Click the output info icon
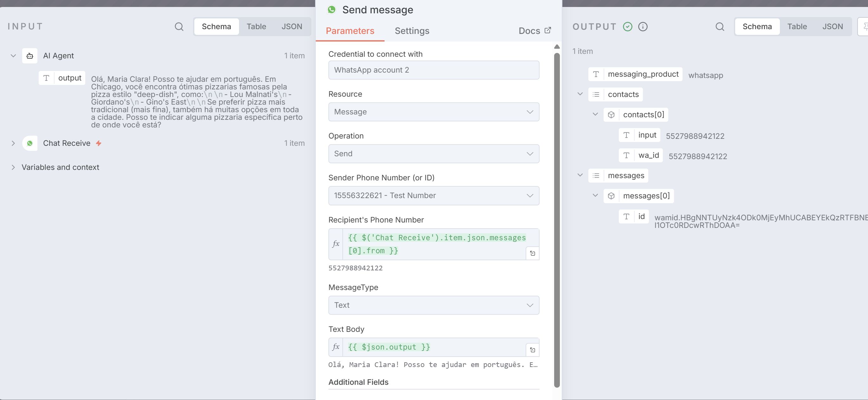This screenshot has height=400, width=868. (x=643, y=27)
